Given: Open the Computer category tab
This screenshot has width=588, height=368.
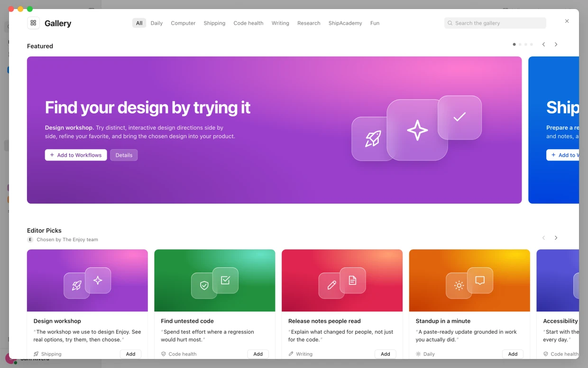Looking at the screenshot, I should pos(183,23).
